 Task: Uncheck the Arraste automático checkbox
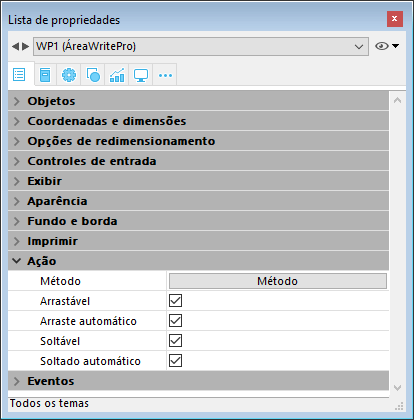coord(175,321)
